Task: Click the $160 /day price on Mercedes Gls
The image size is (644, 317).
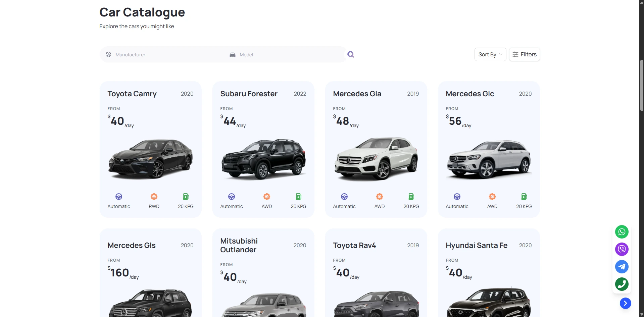Action: pyautogui.click(x=123, y=273)
